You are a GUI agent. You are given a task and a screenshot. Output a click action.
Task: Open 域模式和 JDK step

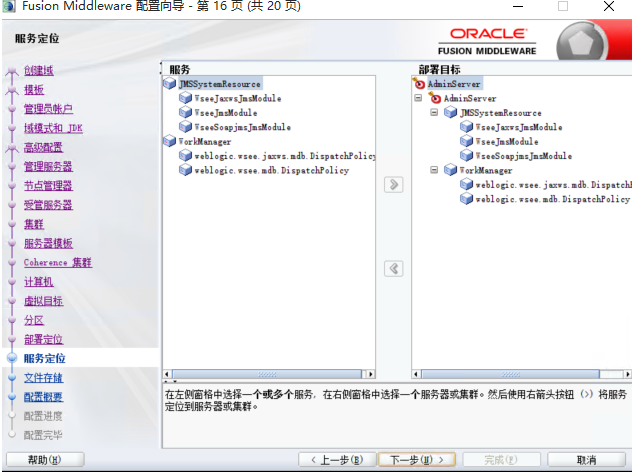click(53, 128)
